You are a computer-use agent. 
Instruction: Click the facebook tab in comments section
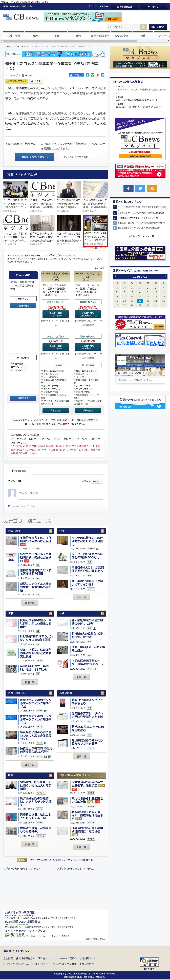[x=19, y=471]
